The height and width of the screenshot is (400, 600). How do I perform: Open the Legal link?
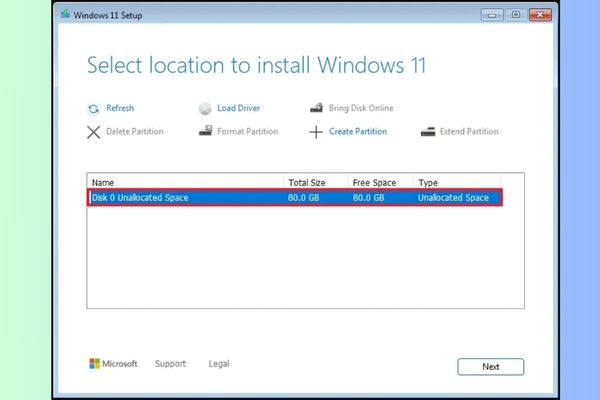pos(219,364)
